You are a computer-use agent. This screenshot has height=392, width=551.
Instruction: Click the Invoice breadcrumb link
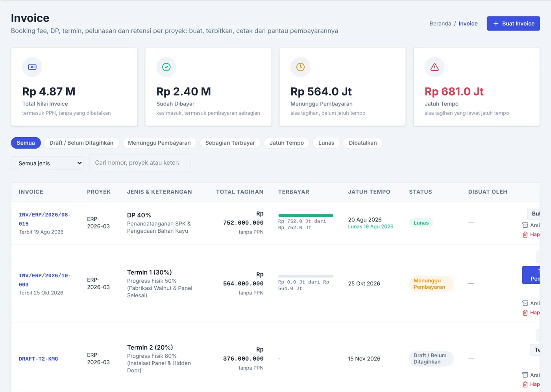tap(468, 24)
